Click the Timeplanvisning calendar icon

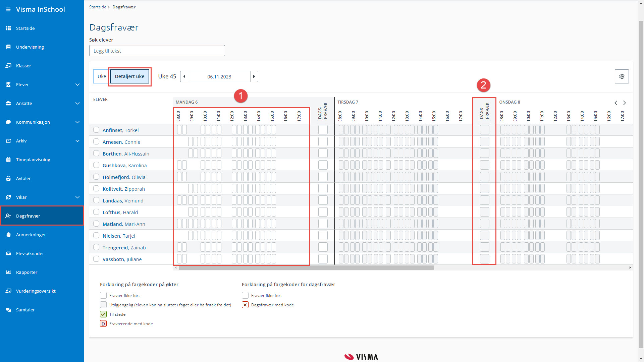pyautogui.click(x=8, y=160)
